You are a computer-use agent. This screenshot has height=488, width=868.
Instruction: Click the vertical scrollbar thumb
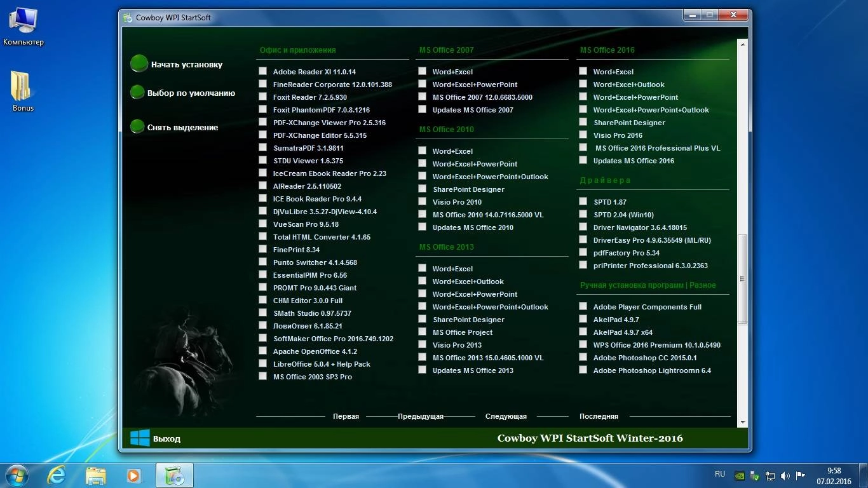[742, 279]
